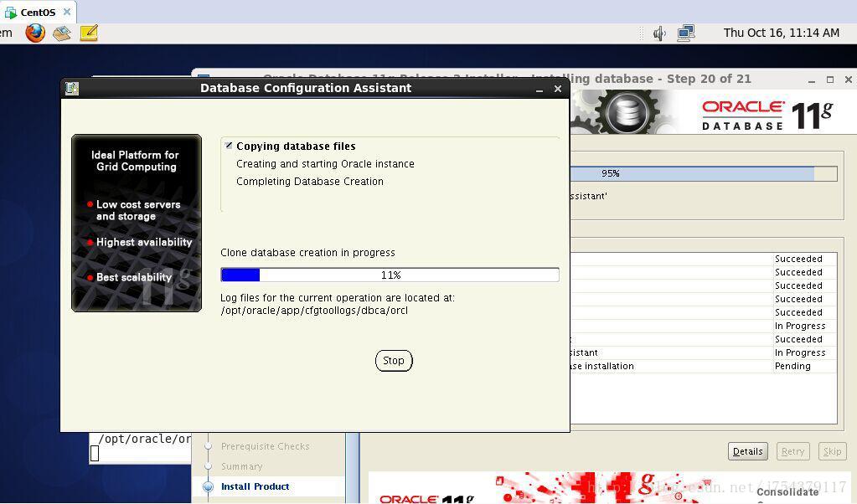This screenshot has height=504, width=857.
Task: Click the Oracle Database 11g logo in installer
Action: [767, 115]
